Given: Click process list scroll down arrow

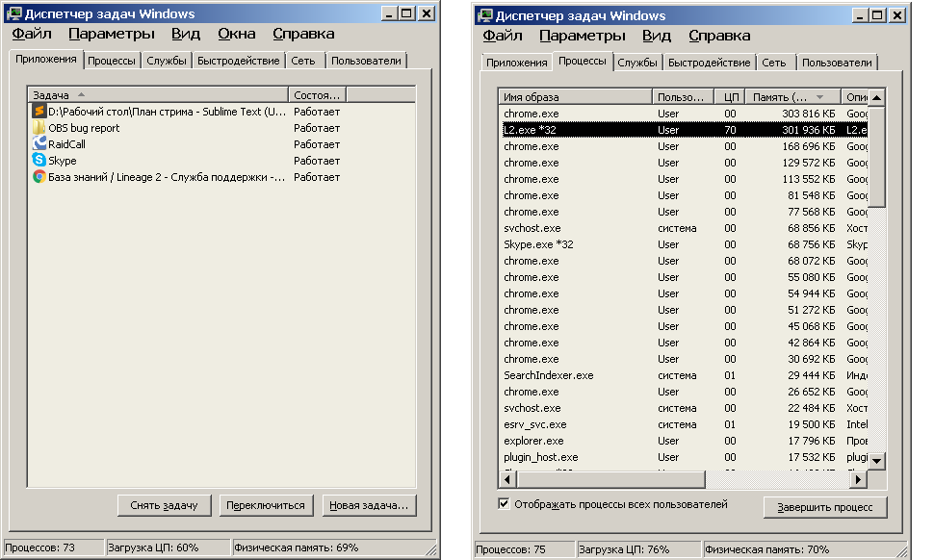Looking at the screenshot, I should [876, 461].
